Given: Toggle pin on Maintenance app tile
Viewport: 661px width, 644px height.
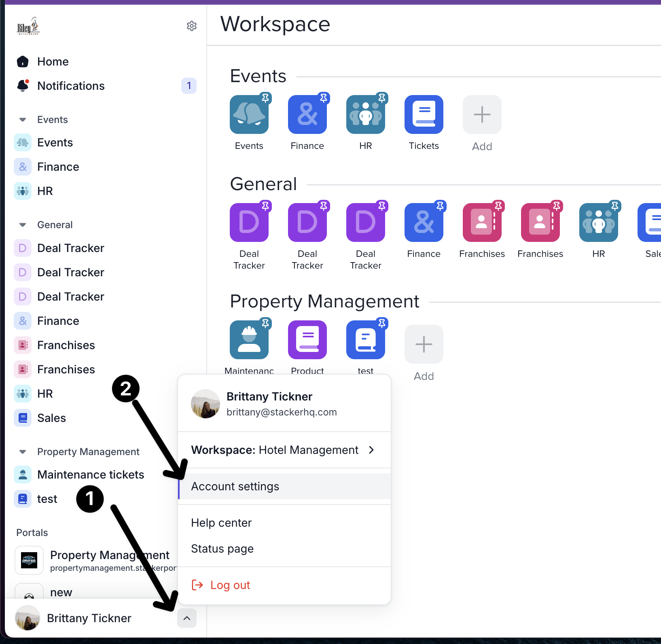Looking at the screenshot, I should click(x=265, y=323).
